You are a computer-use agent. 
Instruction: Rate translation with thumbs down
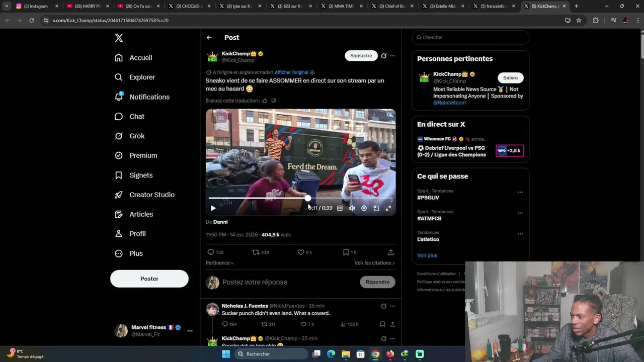[274, 101]
